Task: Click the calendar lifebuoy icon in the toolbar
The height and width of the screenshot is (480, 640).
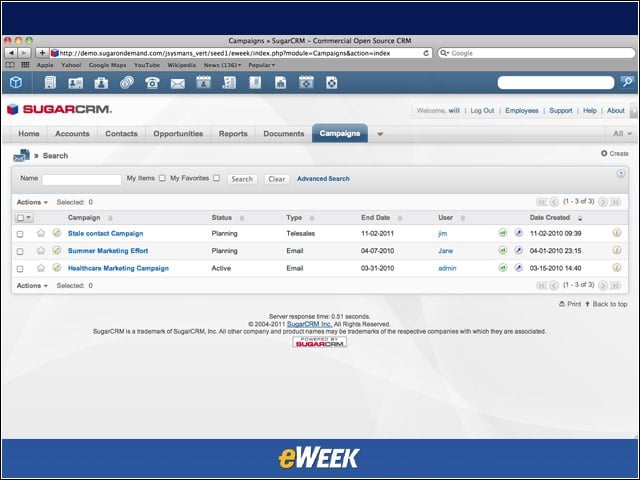Action: 306,82
